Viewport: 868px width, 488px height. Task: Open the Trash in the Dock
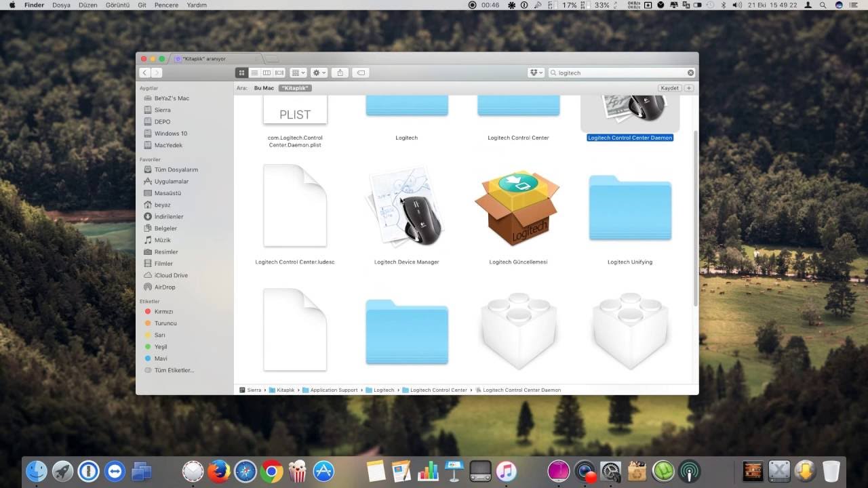831,471
